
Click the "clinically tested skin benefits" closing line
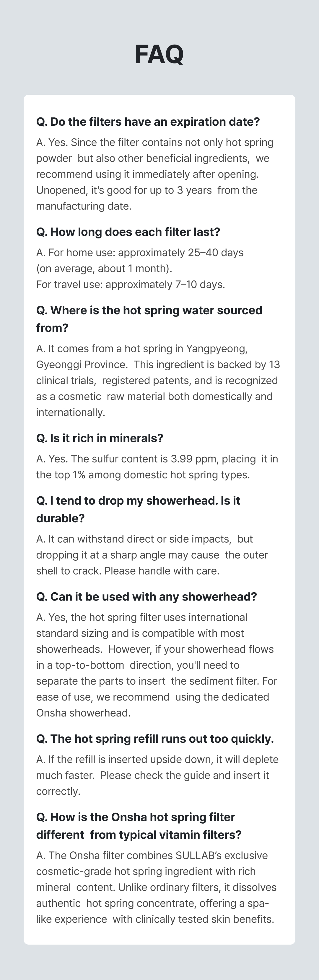click(x=155, y=920)
